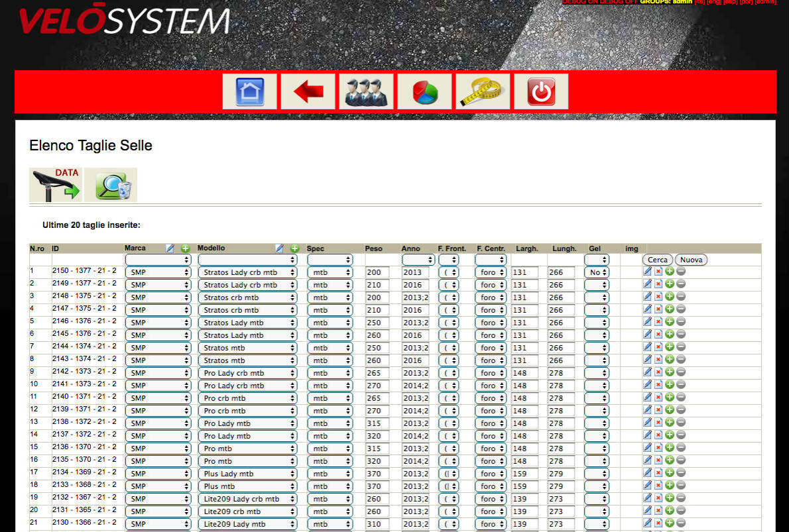
Task: Click the green plus icon in row 1
Action: [x=669, y=271]
